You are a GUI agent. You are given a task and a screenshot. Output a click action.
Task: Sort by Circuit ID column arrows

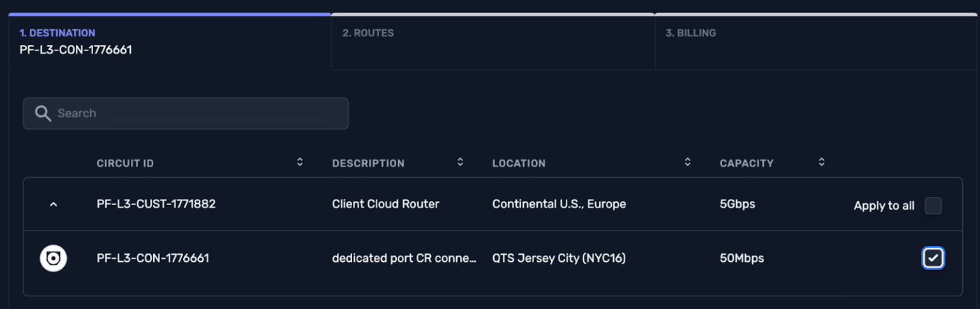point(300,162)
